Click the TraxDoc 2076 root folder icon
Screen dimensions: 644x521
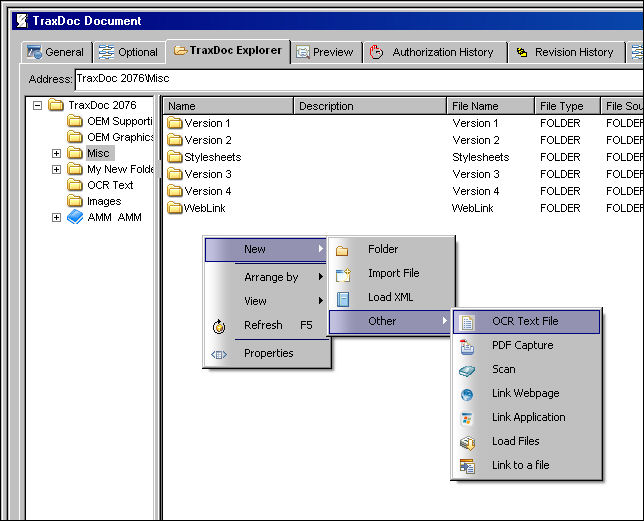56,105
